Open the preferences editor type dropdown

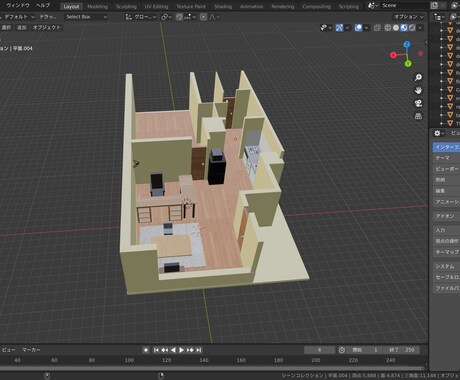[x=439, y=133]
